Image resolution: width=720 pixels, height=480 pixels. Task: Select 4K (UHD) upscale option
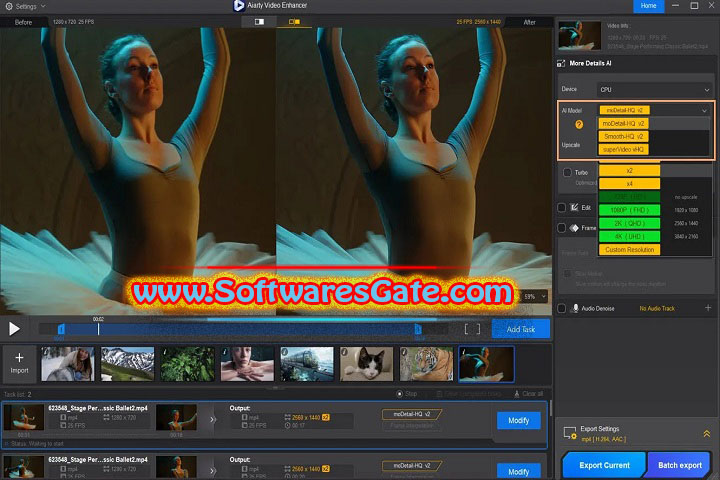(x=630, y=237)
